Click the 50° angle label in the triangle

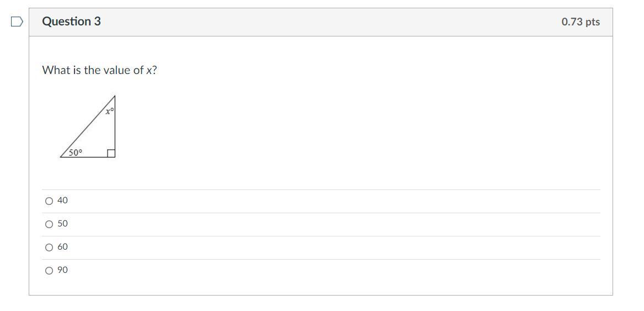coord(76,152)
